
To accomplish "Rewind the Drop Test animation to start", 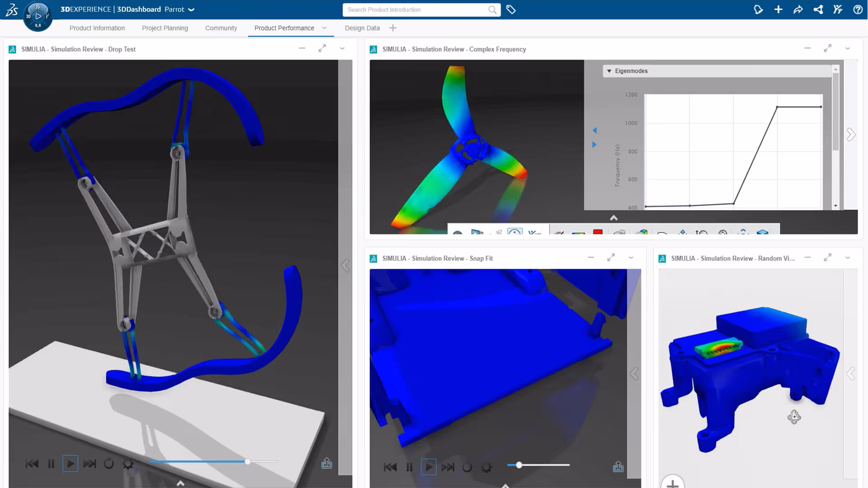I will [32, 464].
